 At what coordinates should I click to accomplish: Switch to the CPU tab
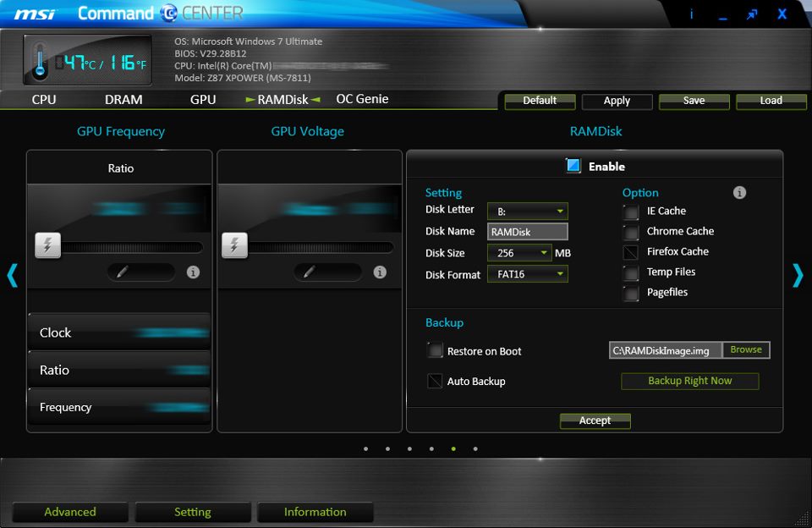point(44,100)
